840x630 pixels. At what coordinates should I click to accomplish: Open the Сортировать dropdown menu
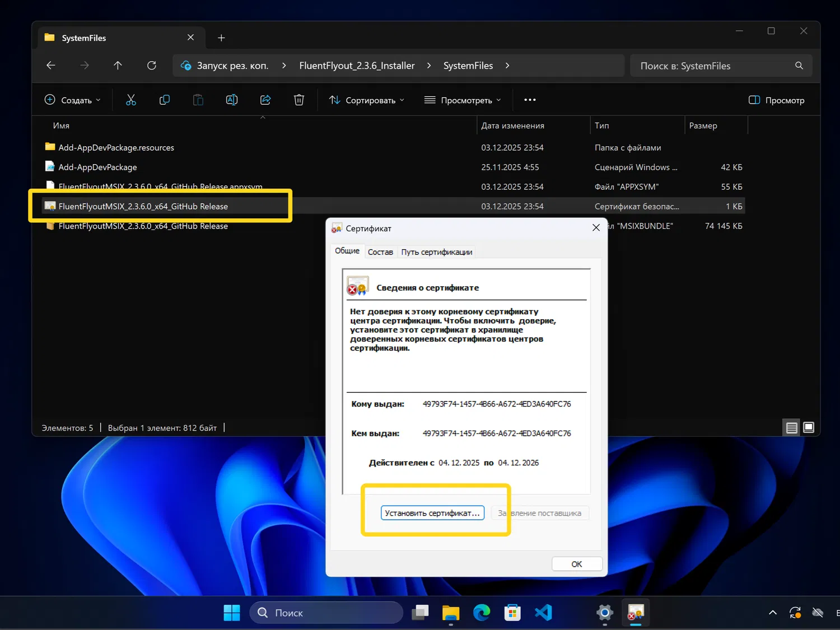pyautogui.click(x=367, y=100)
